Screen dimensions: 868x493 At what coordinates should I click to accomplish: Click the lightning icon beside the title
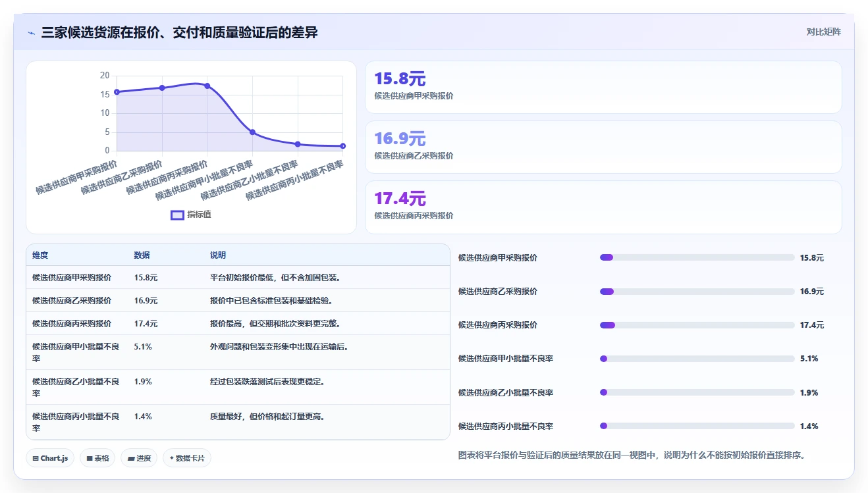(x=32, y=32)
